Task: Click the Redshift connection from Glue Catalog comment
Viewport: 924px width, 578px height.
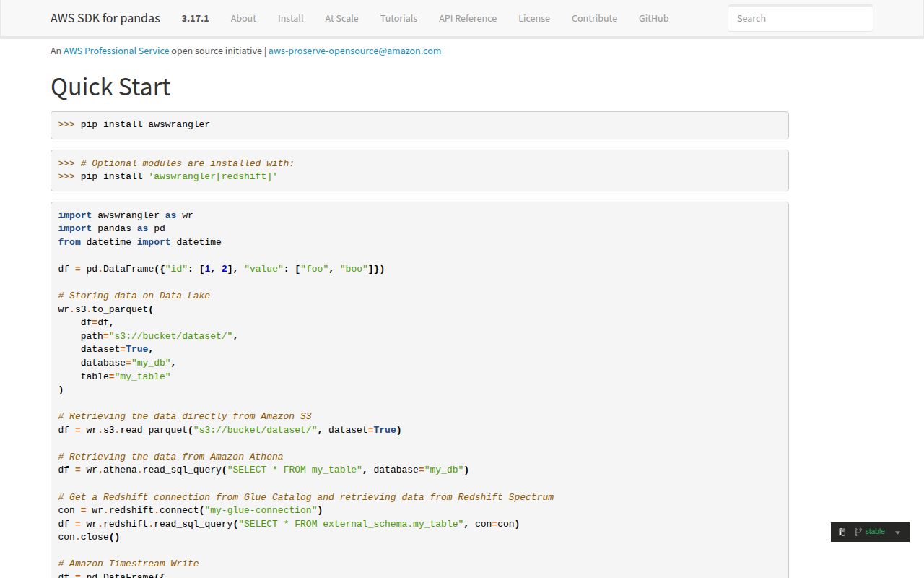Action: tap(306, 497)
